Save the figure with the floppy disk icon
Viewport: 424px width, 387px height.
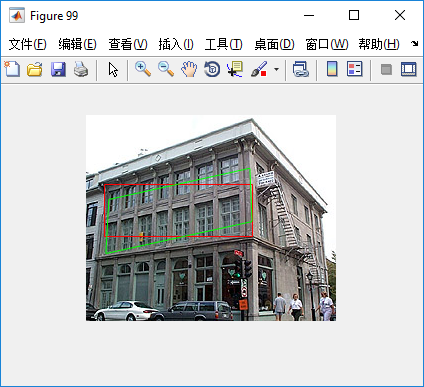(x=58, y=69)
